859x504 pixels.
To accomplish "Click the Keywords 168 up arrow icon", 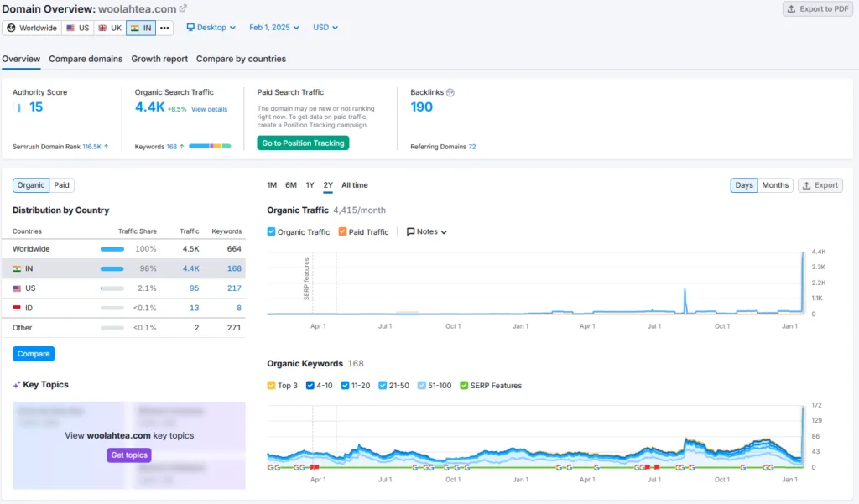I will coord(182,147).
